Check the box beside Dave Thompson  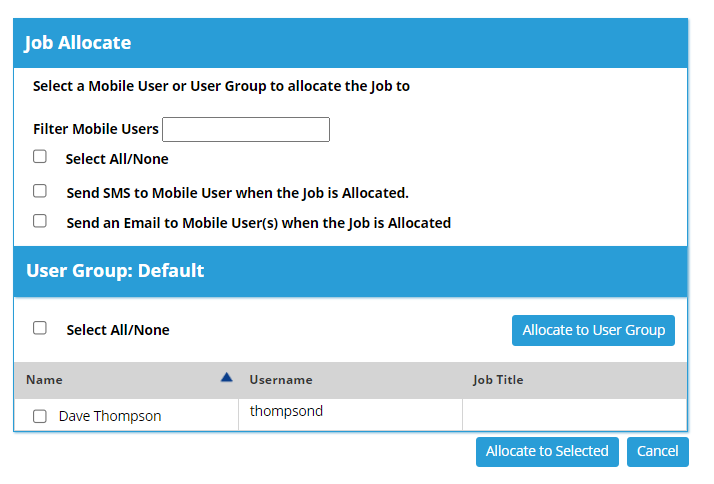[40, 416]
